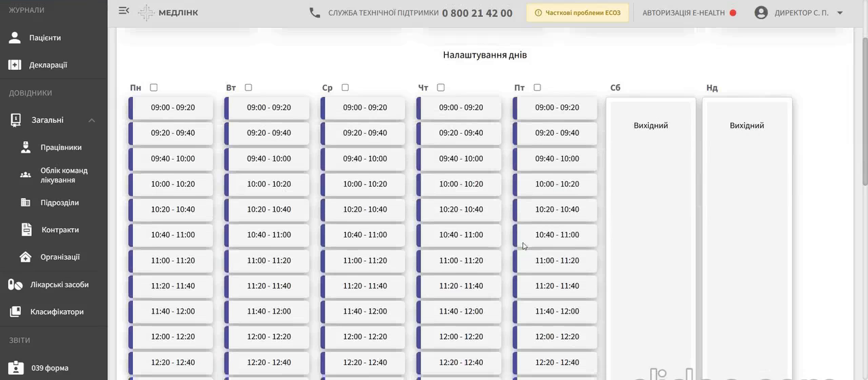
Task: Open Декларації in the sidebar
Action: tap(48, 65)
